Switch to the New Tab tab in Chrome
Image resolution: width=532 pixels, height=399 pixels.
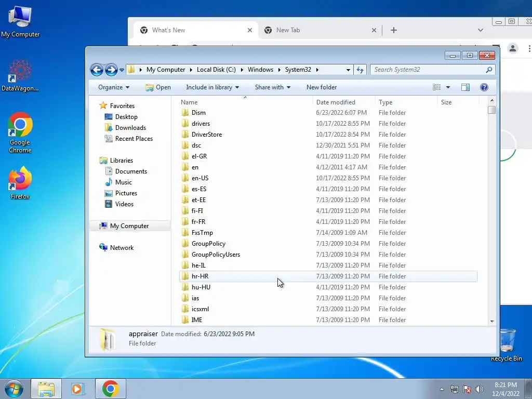click(320, 30)
